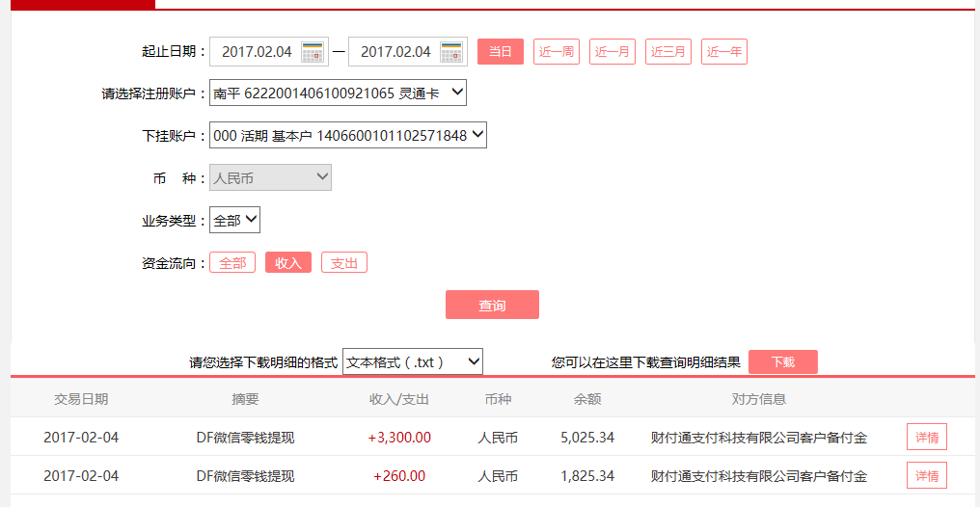Click the 下载 download button

(x=782, y=362)
